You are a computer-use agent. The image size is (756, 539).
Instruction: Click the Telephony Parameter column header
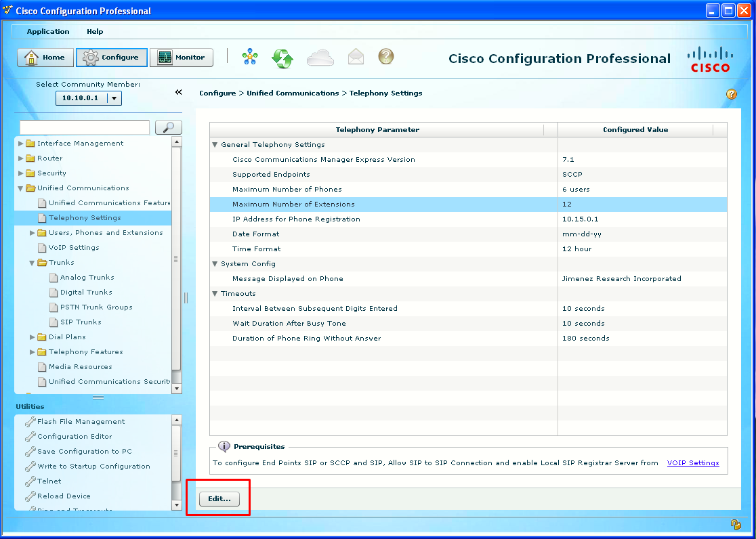coord(377,130)
